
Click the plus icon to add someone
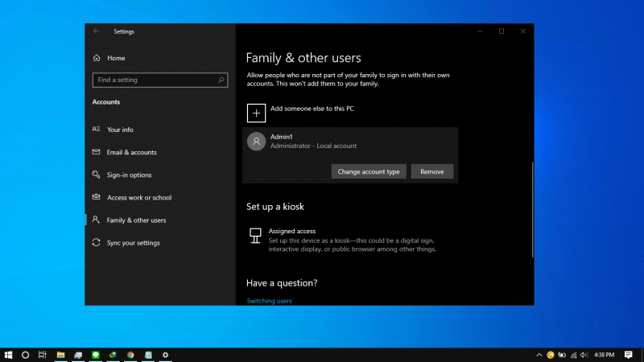click(x=256, y=113)
